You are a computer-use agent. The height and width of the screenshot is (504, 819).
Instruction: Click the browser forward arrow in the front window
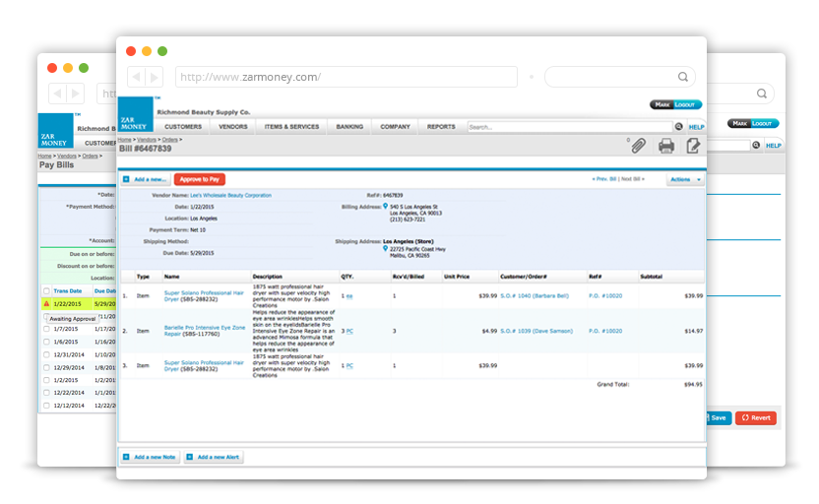pos(155,78)
